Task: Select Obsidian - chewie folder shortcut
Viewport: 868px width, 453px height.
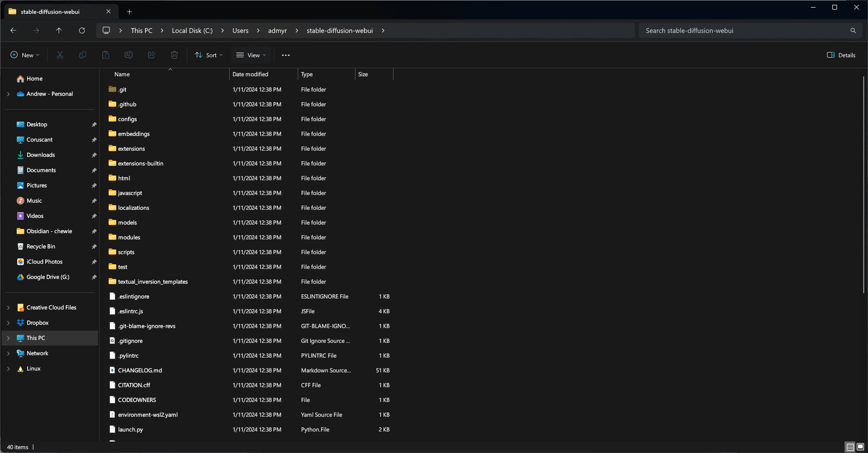Action: coord(50,231)
